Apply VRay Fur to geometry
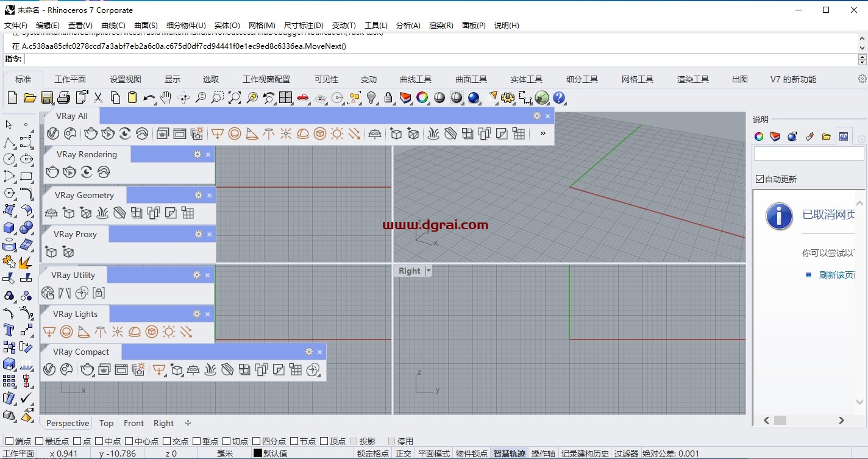Image resolution: width=868 pixels, height=459 pixels. [103, 213]
